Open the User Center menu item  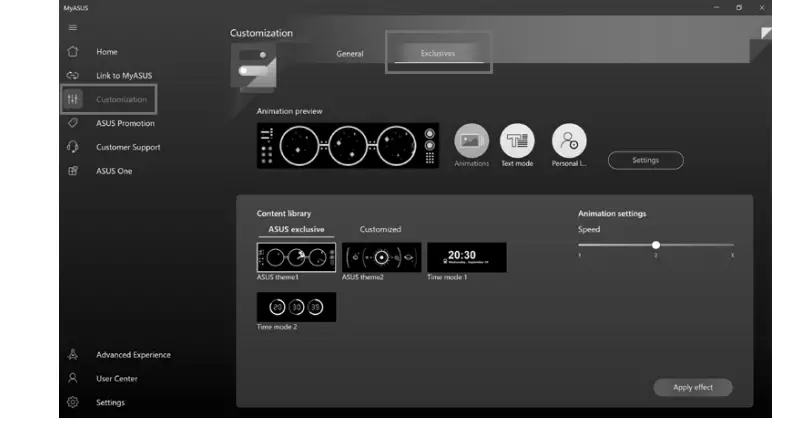click(116, 379)
